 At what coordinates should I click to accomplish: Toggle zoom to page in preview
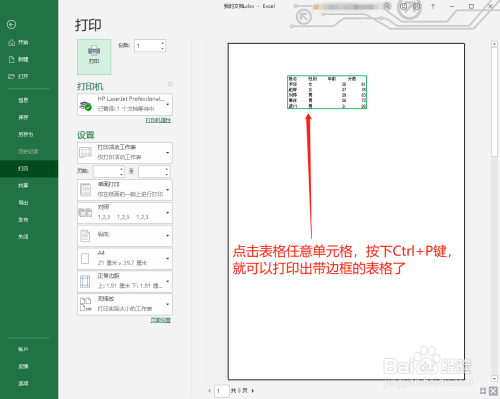pos(493,390)
